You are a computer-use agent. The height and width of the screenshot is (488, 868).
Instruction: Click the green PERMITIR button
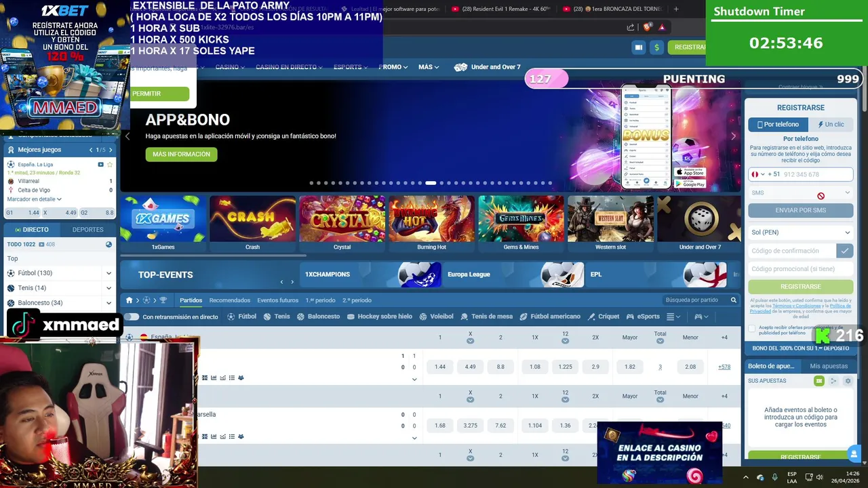coord(160,94)
